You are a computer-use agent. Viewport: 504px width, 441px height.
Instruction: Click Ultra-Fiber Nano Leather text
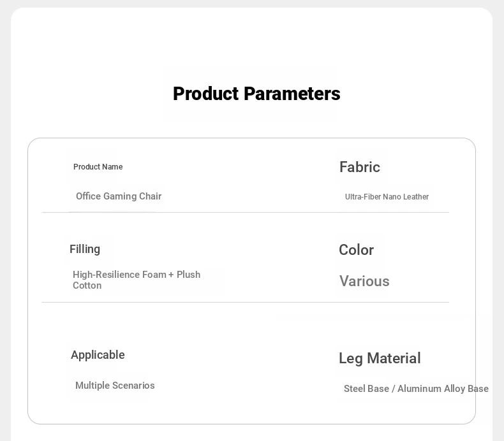387,196
